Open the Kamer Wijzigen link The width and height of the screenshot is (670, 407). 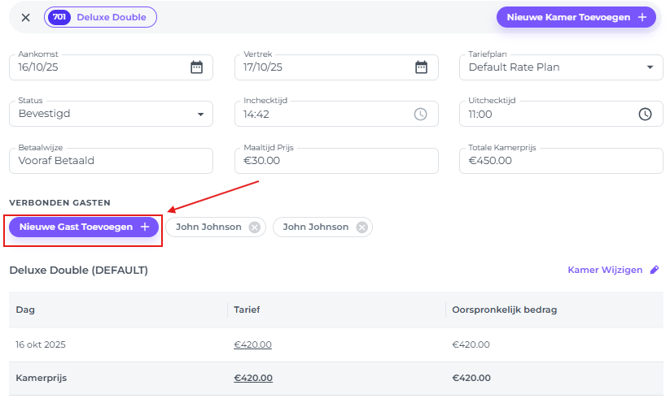(604, 270)
